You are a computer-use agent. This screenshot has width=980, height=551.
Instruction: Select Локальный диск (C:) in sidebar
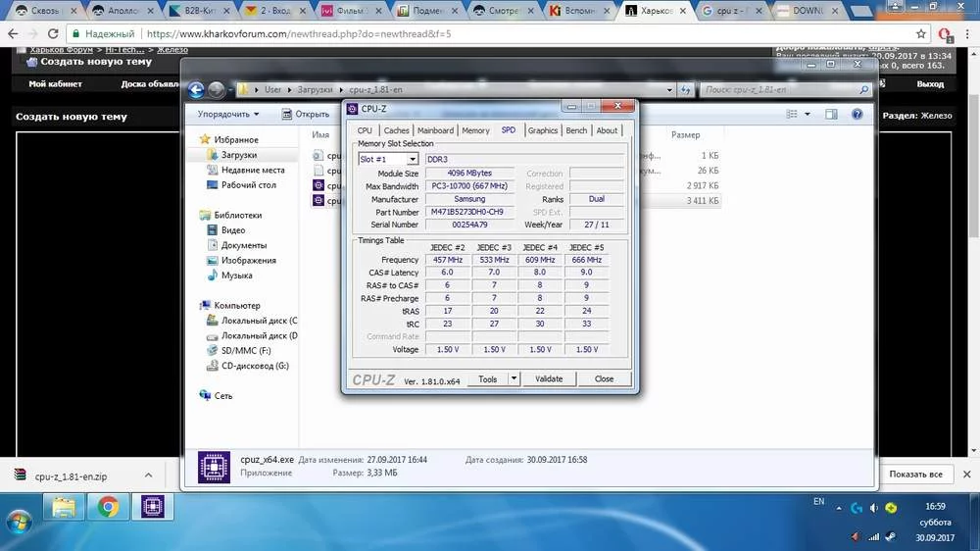click(x=259, y=321)
